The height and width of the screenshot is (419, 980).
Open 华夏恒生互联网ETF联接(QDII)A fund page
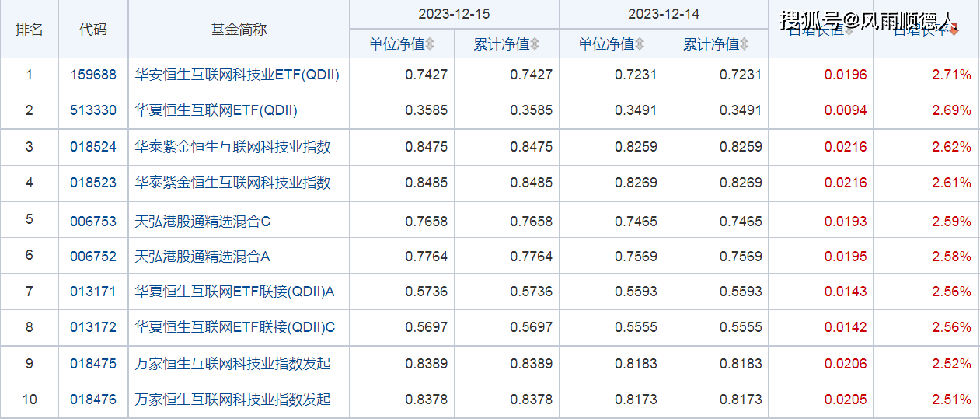coord(235,292)
